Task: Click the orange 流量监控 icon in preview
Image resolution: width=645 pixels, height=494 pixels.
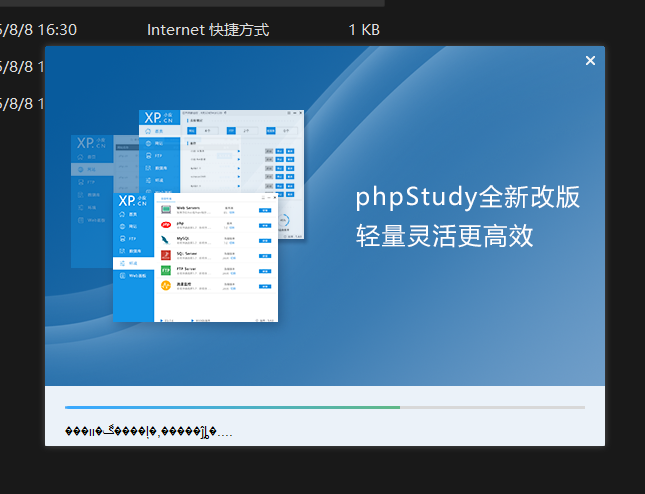Action: [x=166, y=286]
